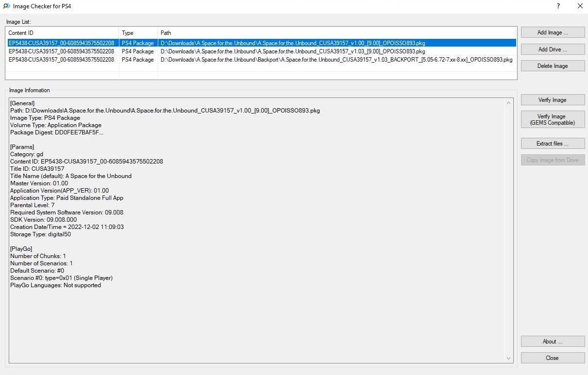Image resolution: width=588 pixels, height=375 pixels.
Task: Click the Master Version: 01.00 line
Action: pos(39,183)
